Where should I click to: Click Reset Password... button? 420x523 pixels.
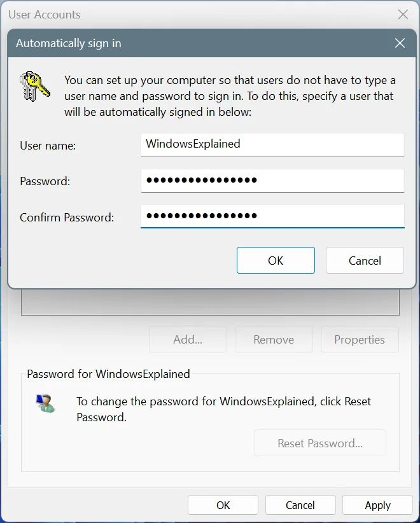pos(320,443)
